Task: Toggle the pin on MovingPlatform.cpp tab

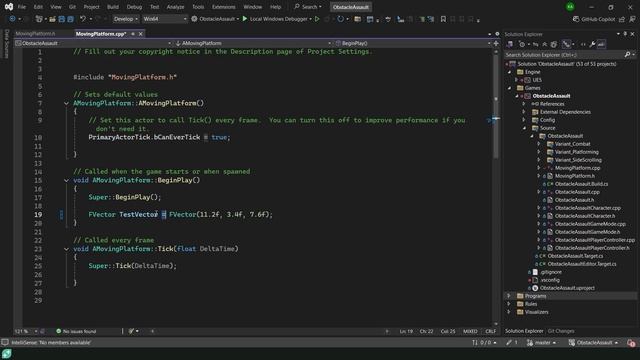Action: click(x=133, y=34)
